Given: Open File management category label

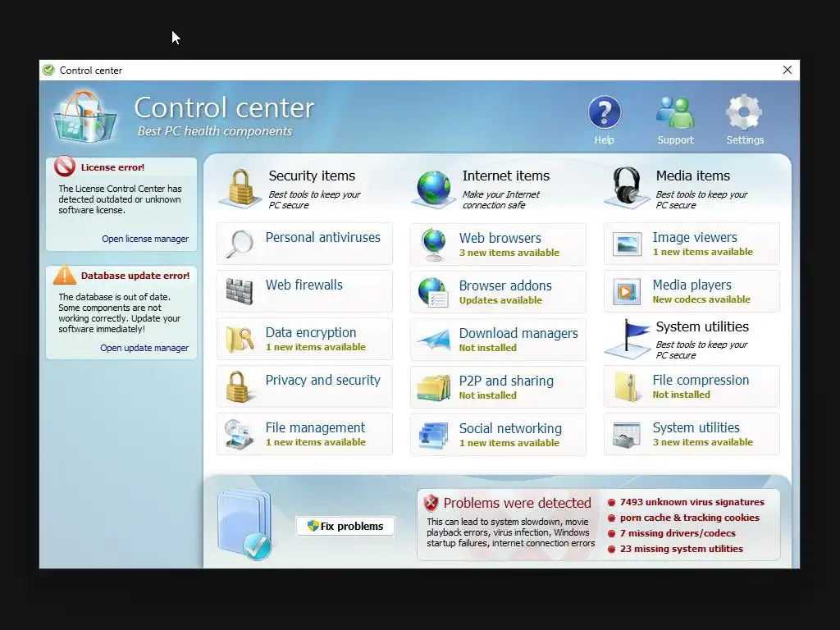Looking at the screenshot, I should (x=315, y=427).
